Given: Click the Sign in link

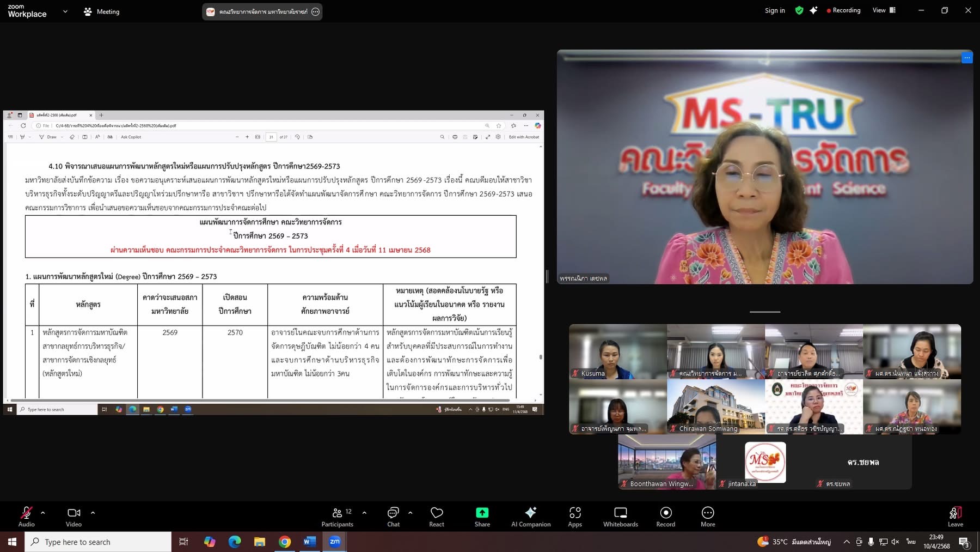Looking at the screenshot, I should pyautogui.click(x=774, y=10).
